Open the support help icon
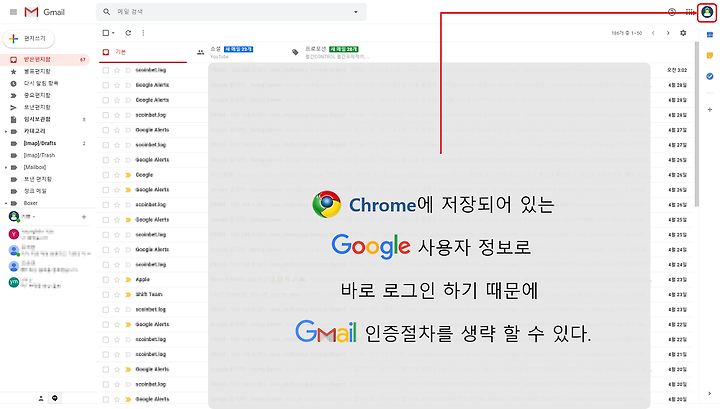This screenshot has height=409, width=720. click(672, 12)
